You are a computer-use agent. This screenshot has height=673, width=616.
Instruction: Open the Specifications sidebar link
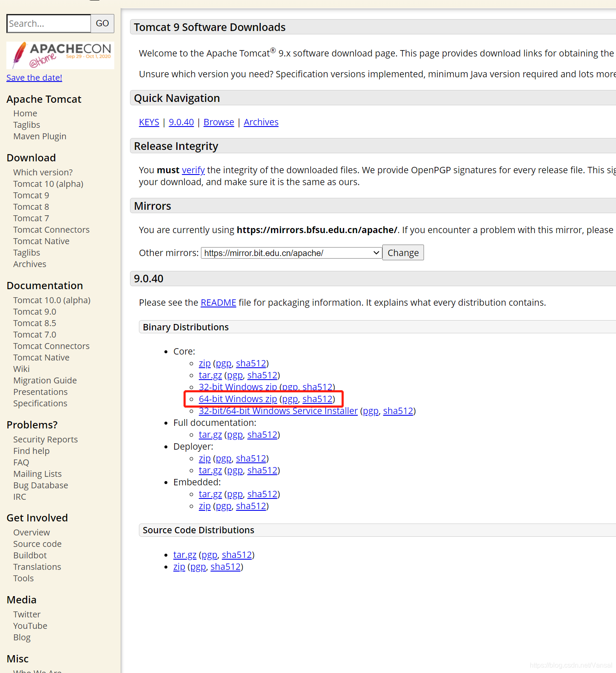pos(40,403)
